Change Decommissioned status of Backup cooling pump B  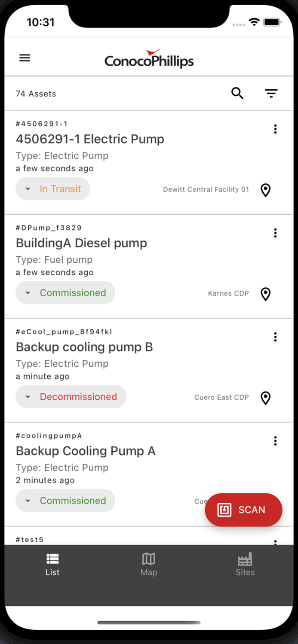(71, 396)
